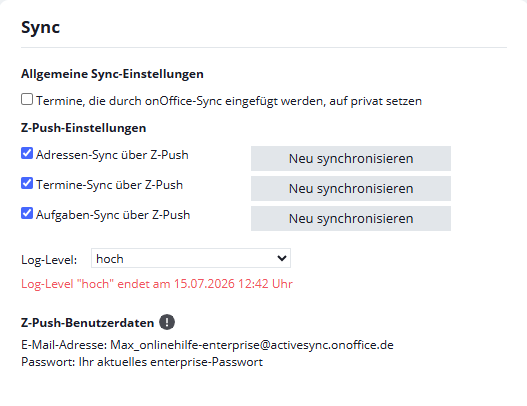Viewport: 527px width, 406px height.
Task: Open the Log-Level dropdown showing hoch
Action: click(191, 258)
